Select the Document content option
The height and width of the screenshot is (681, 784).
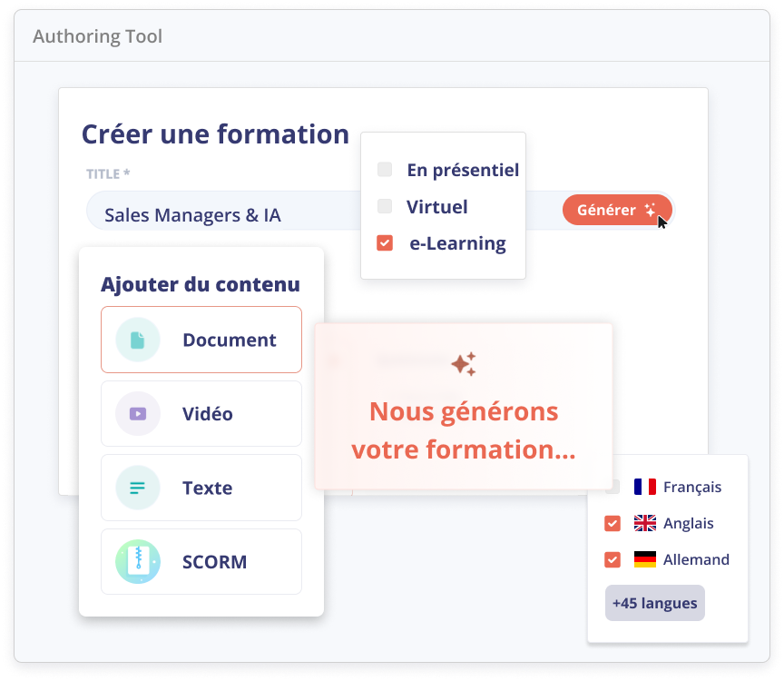coord(201,340)
